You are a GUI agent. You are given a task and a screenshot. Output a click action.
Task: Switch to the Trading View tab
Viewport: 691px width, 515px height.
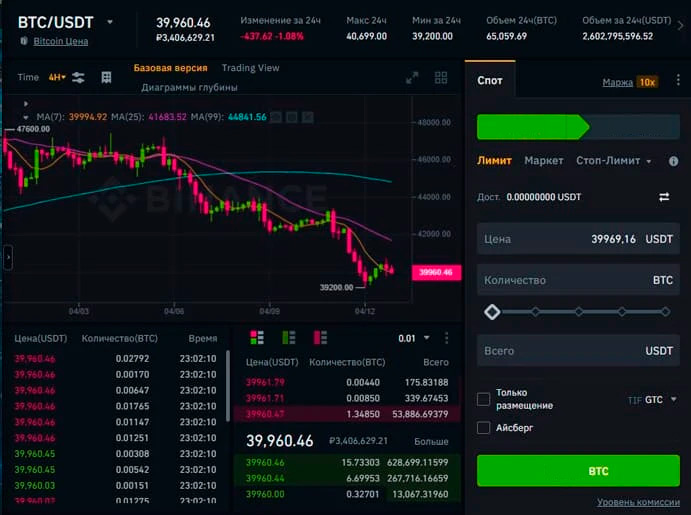click(x=250, y=68)
